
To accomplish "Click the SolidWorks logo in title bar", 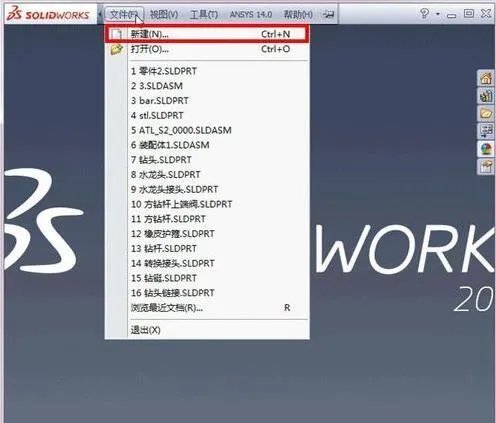I will tap(49, 14).
